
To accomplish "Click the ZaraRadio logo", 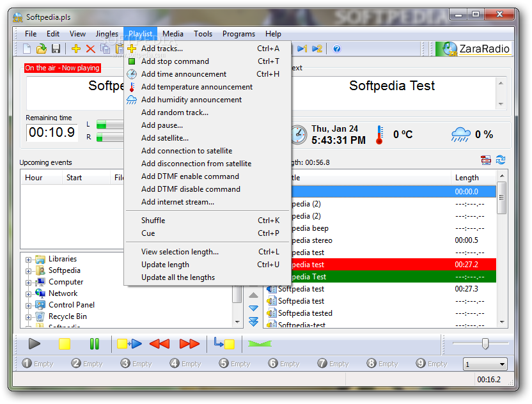I will tap(474, 49).
